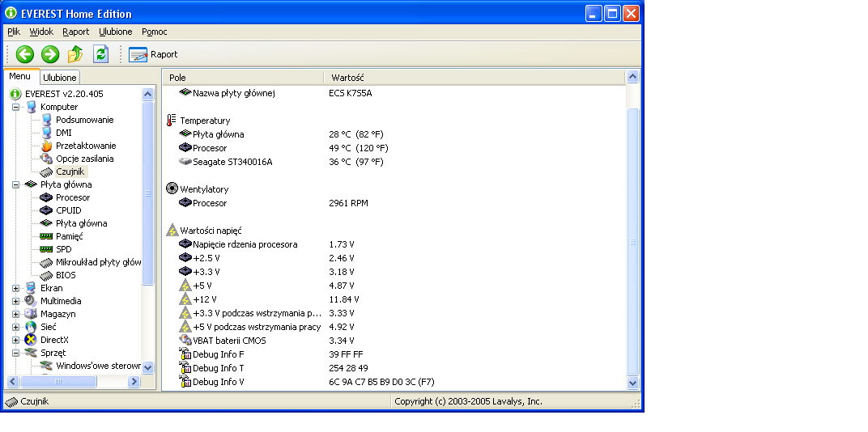Collapse the Płyta główna tree branch

point(15,184)
